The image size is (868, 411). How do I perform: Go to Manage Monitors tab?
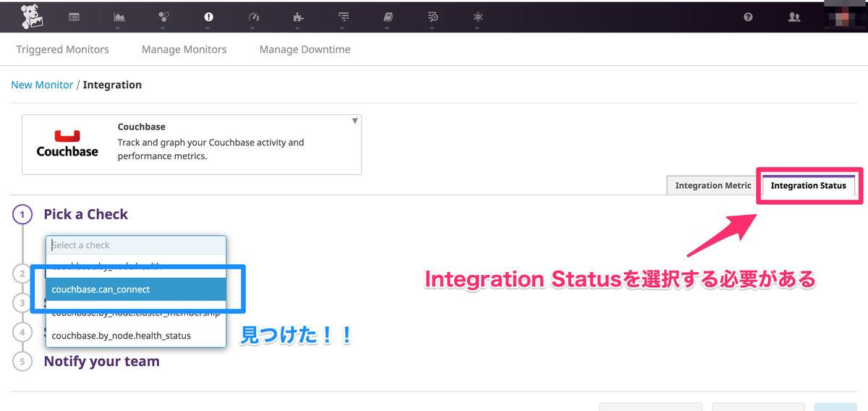click(184, 50)
